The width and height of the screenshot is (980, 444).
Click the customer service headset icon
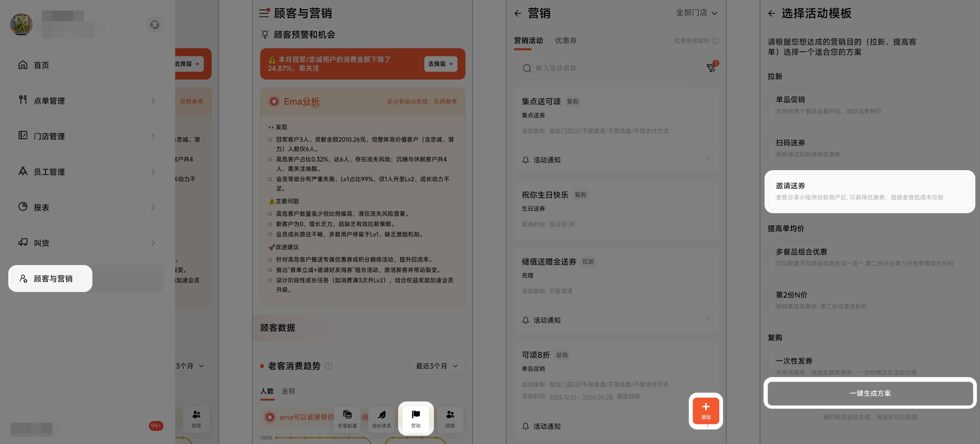click(155, 25)
